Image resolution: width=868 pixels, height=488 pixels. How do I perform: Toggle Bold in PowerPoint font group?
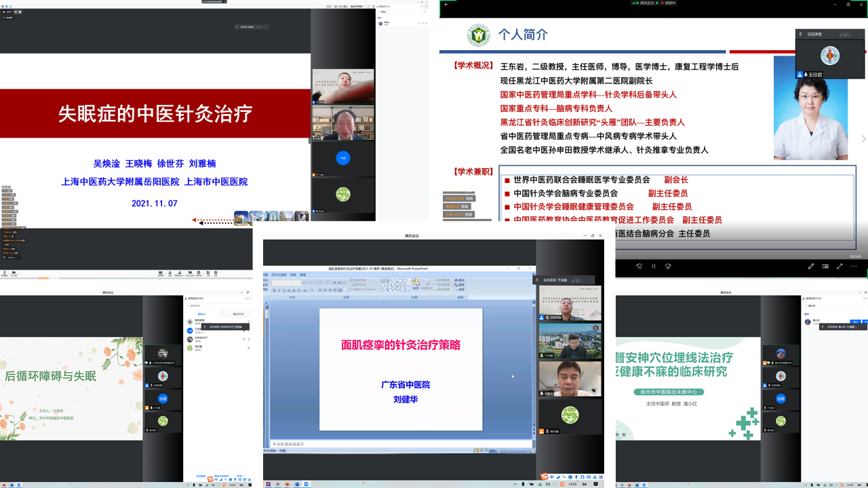coord(274,290)
